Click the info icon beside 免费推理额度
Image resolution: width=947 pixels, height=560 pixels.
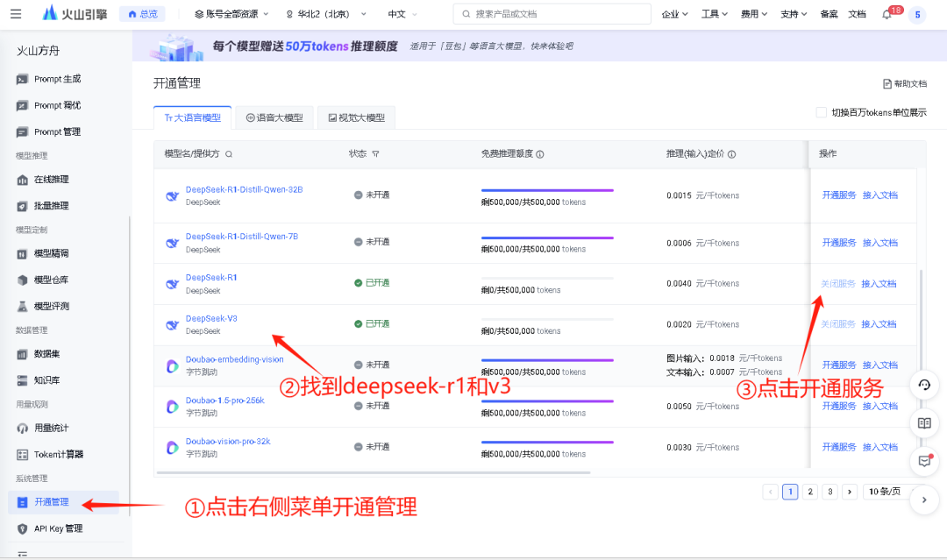pos(540,154)
